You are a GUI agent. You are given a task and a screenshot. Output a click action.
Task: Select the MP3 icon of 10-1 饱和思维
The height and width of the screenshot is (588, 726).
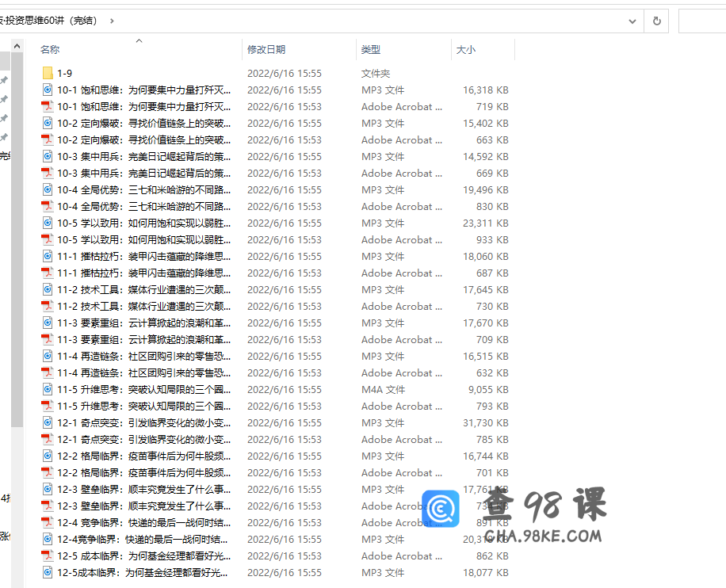point(47,90)
